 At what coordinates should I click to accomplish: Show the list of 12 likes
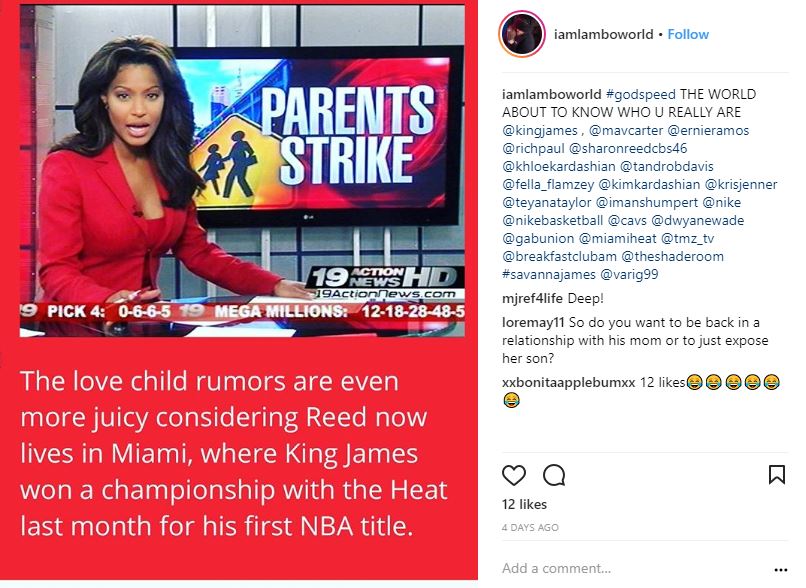524,505
